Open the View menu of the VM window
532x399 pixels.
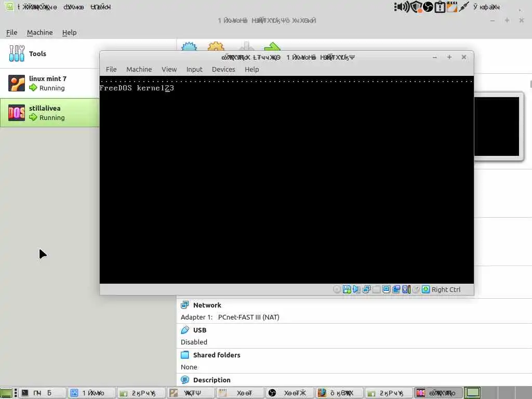click(169, 69)
